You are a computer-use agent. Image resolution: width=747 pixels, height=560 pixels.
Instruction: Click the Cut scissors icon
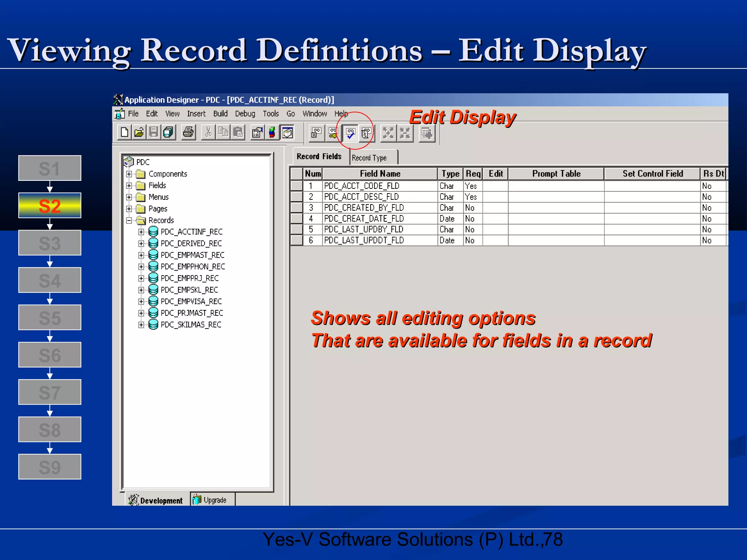[208, 132]
